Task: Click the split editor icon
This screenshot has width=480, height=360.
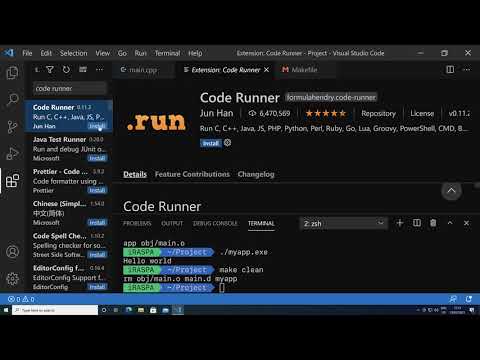Action: pos(450,69)
